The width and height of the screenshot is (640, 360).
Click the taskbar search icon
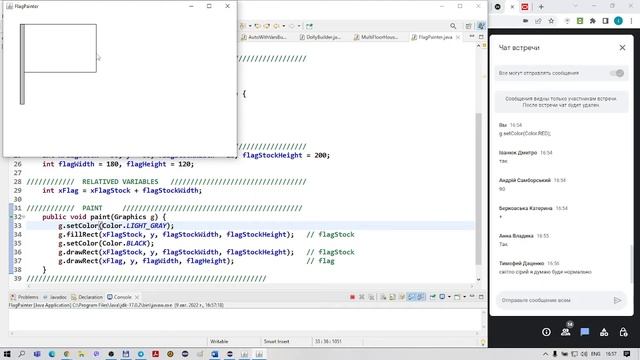click(x=22, y=354)
